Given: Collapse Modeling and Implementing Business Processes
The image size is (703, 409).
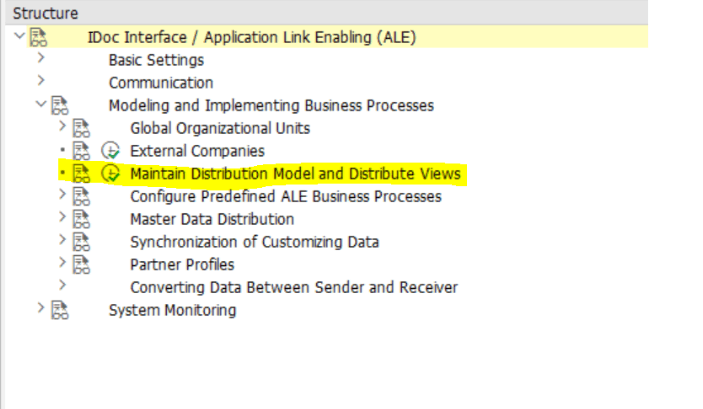Looking at the screenshot, I should [41, 105].
